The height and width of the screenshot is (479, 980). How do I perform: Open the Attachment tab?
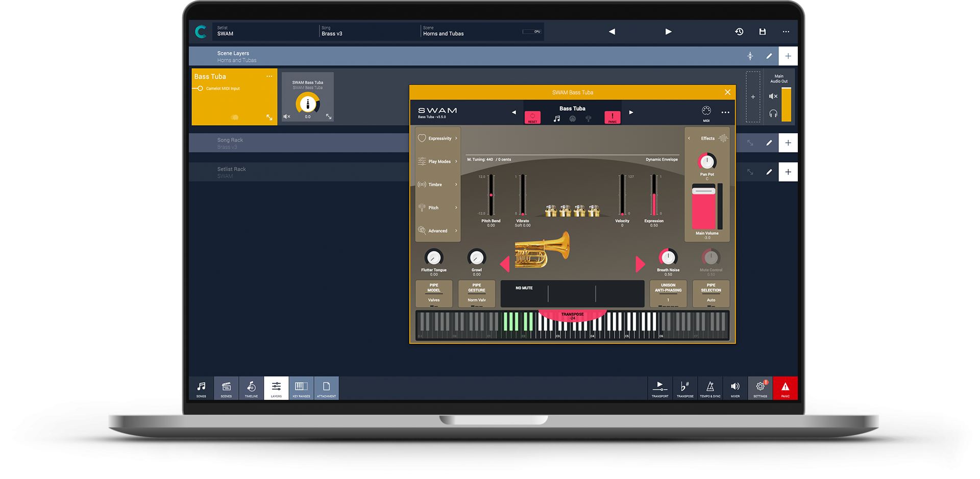[x=327, y=389]
